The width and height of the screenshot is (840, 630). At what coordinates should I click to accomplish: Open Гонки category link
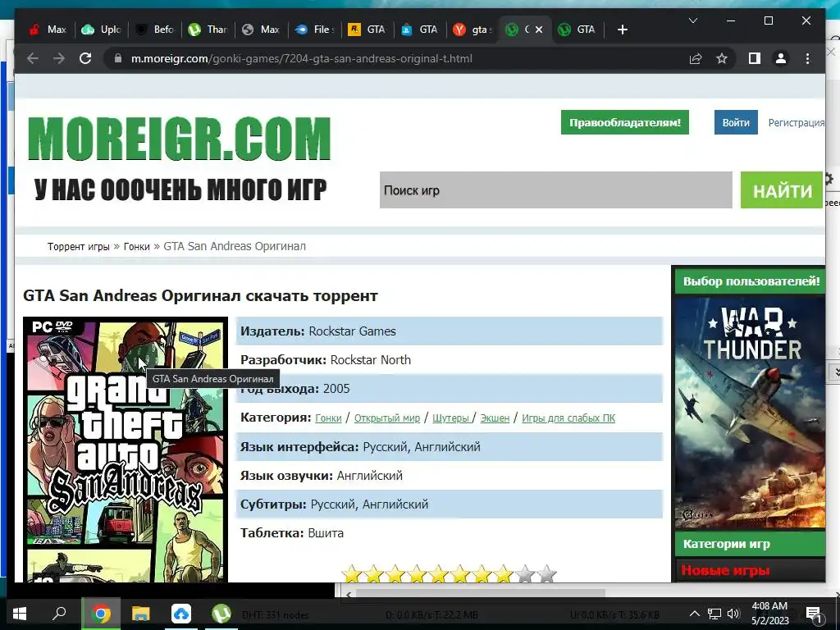(x=328, y=418)
